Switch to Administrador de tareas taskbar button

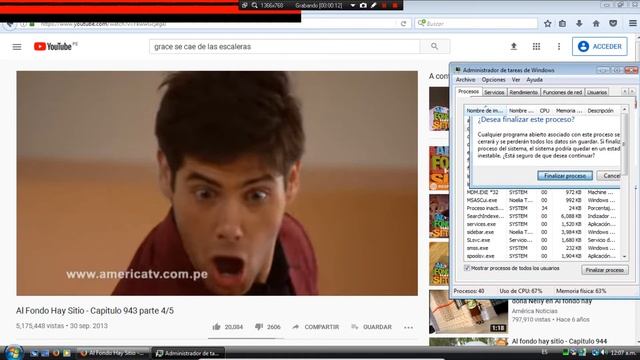click(x=188, y=353)
